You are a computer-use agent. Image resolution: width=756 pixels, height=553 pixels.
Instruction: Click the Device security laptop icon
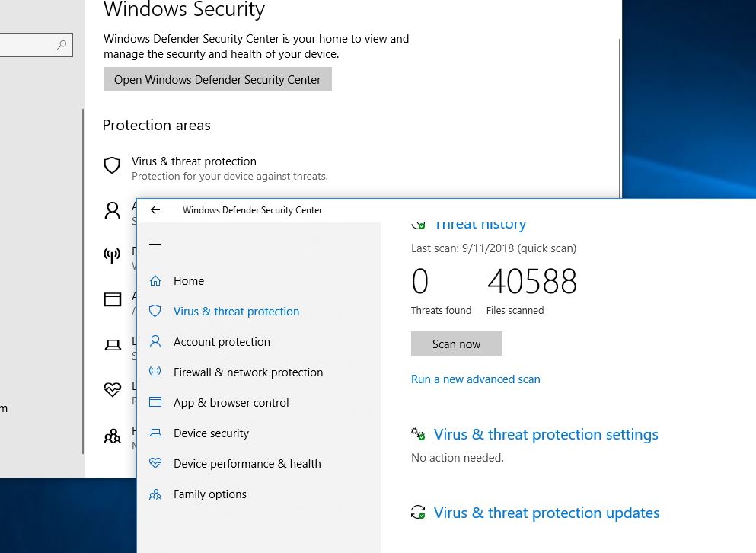click(x=155, y=433)
